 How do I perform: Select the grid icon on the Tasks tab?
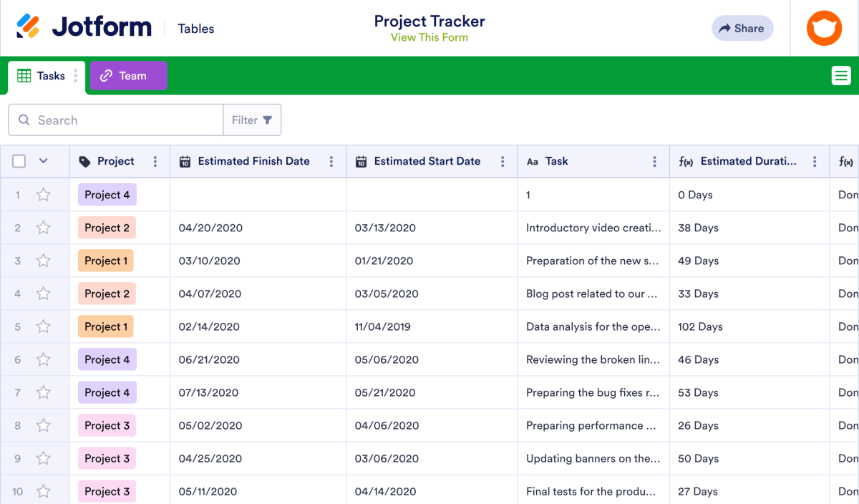click(24, 75)
